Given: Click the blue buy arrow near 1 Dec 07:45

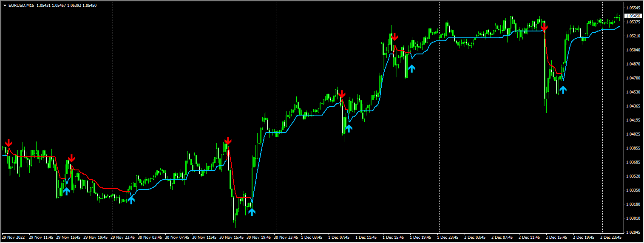Looking at the screenshot, I should [349, 128].
